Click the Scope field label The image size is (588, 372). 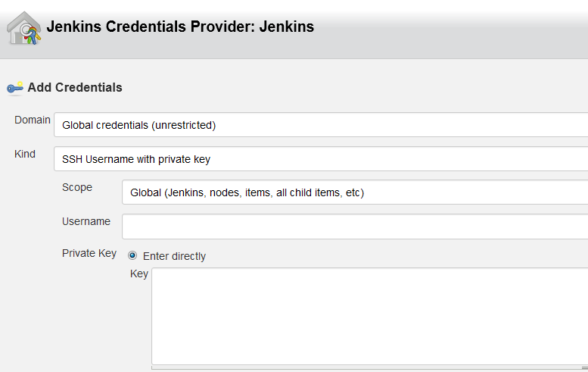[x=77, y=187]
